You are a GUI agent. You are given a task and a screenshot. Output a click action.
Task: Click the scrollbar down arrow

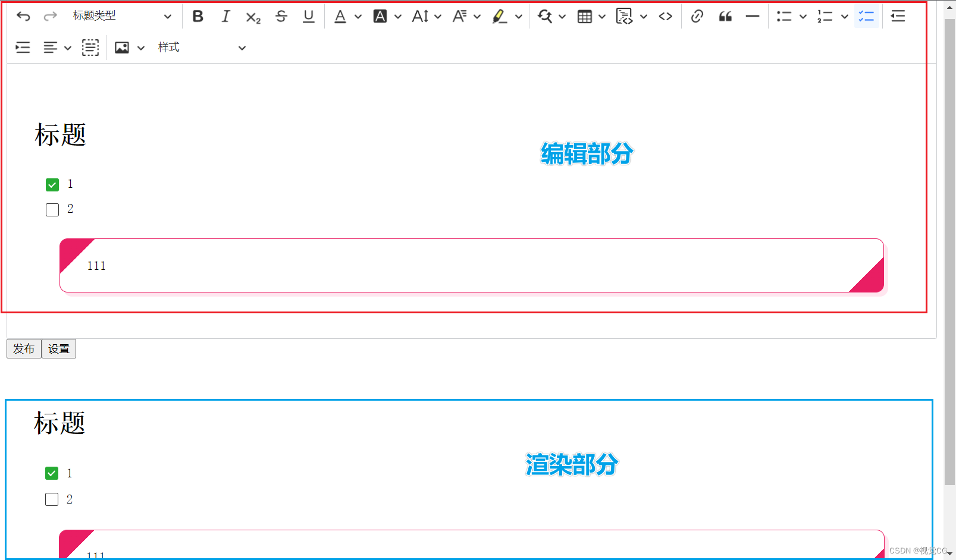coord(949,553)
